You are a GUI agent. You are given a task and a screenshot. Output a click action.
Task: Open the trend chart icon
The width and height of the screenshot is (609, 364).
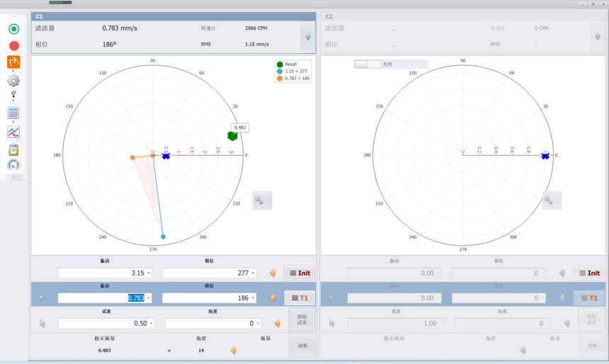point(13,132)
